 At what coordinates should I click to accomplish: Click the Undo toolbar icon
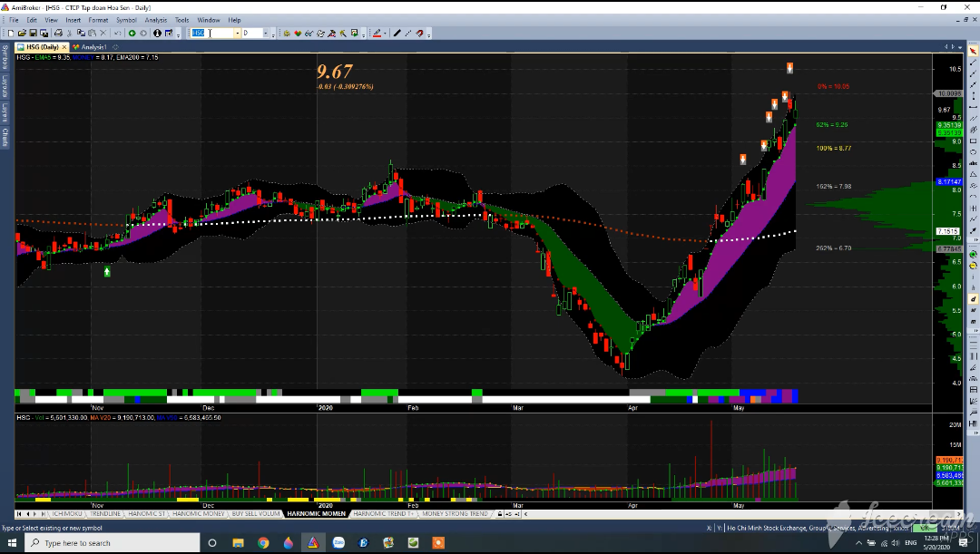117,34
